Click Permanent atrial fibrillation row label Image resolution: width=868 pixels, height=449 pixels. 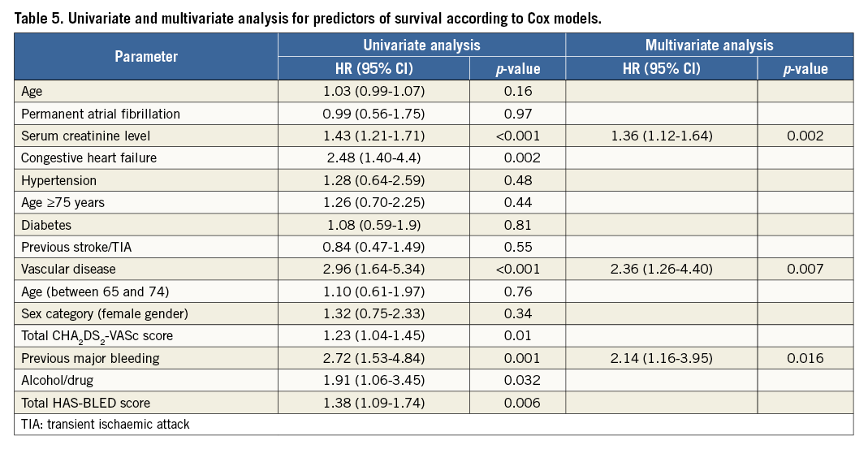click(x=101, y=113)
